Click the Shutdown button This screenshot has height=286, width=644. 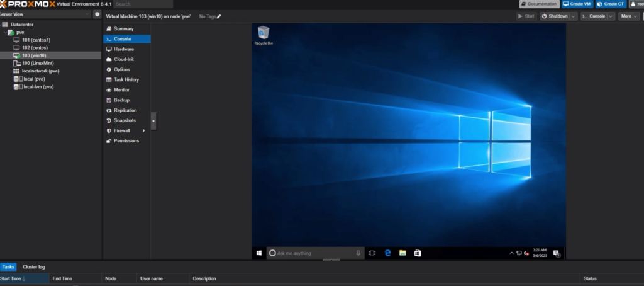(555, 16)
